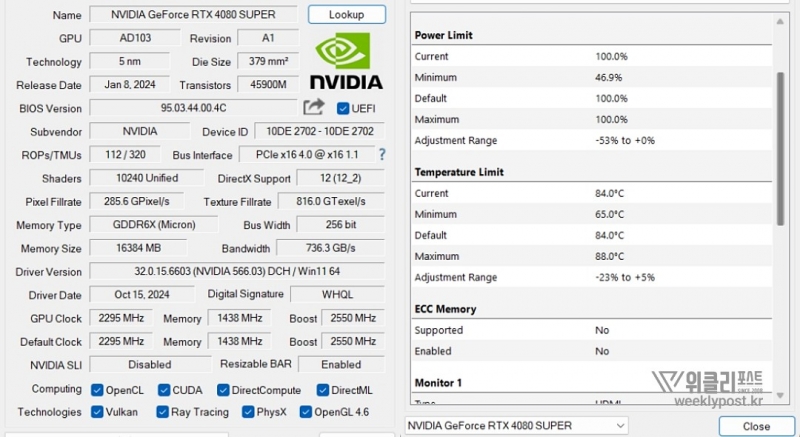Select Temperature Limit Maximum 88.0°C row
The height and width of the screenshot is (437, 800).
pyautogui.click(x=592, y=256)
